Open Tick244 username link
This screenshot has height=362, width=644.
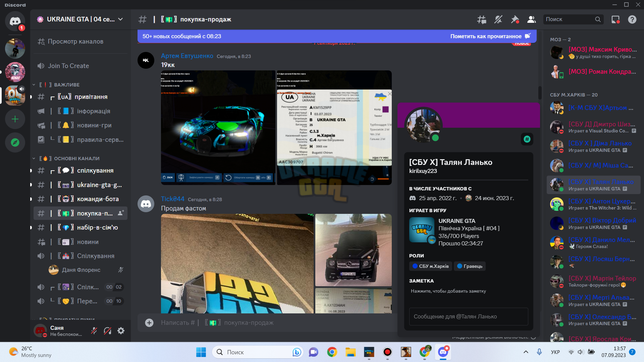pyautogui.click(x=173, y=199)
